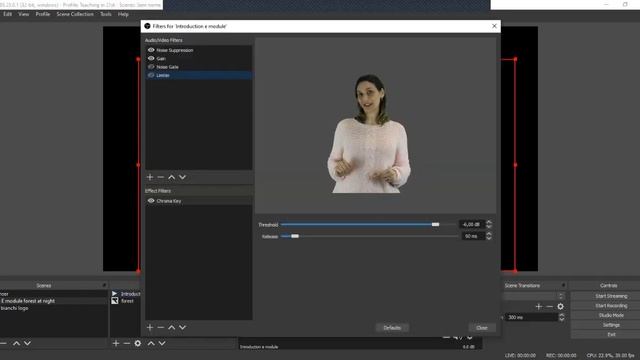Screen dimensions: 640x360
Task: Click Start Recording button
Action: pyautogui.click(x=611, y=306)
